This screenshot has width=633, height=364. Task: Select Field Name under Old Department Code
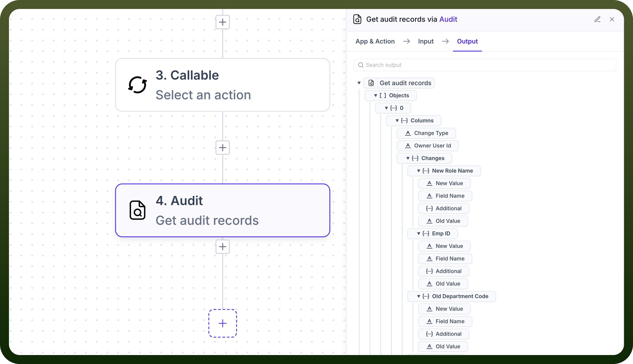pos(445,321)
